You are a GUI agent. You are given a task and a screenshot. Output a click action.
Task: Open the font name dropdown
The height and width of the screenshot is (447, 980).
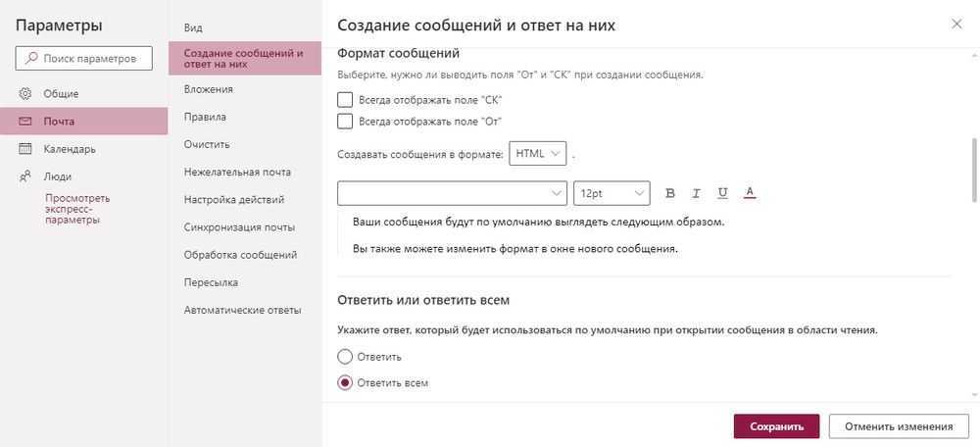tap(452, 193)
